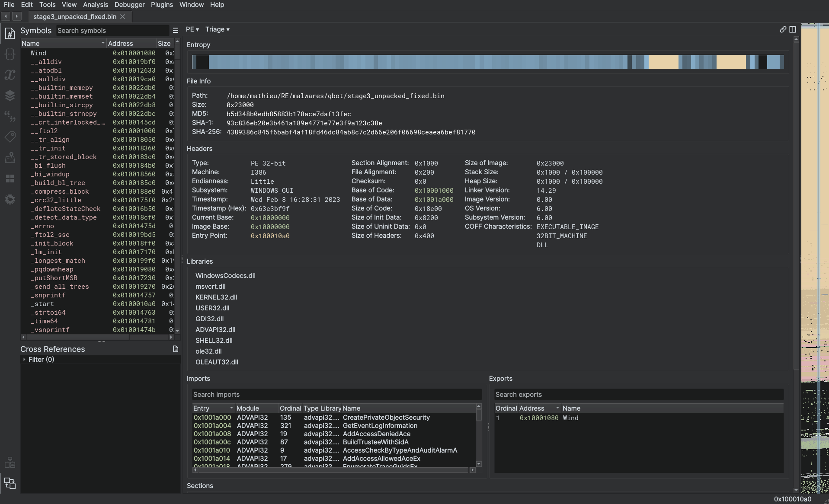Open the Debugger menu
829x504 pixels.
coord(129,5)
